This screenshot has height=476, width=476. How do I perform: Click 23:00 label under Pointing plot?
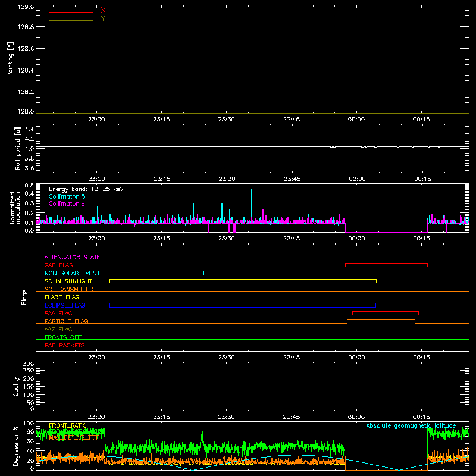pyautogui.click(x=96, y=120)
